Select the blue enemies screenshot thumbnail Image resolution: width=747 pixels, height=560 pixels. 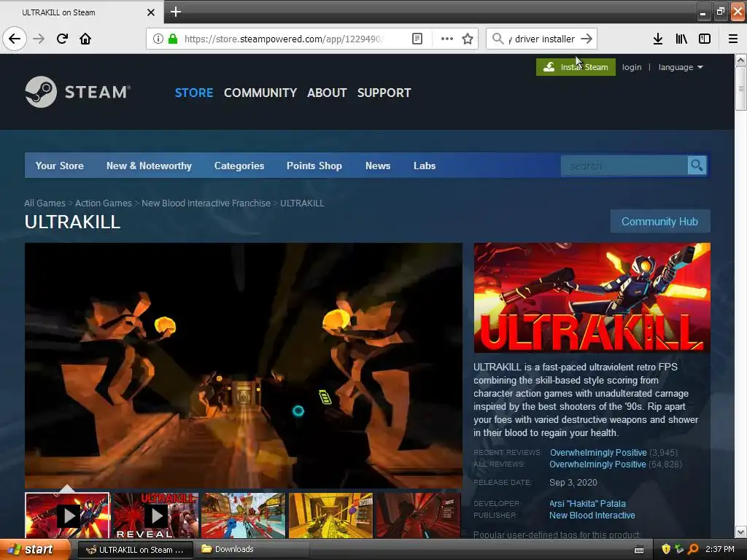click(x=243, y=516)
